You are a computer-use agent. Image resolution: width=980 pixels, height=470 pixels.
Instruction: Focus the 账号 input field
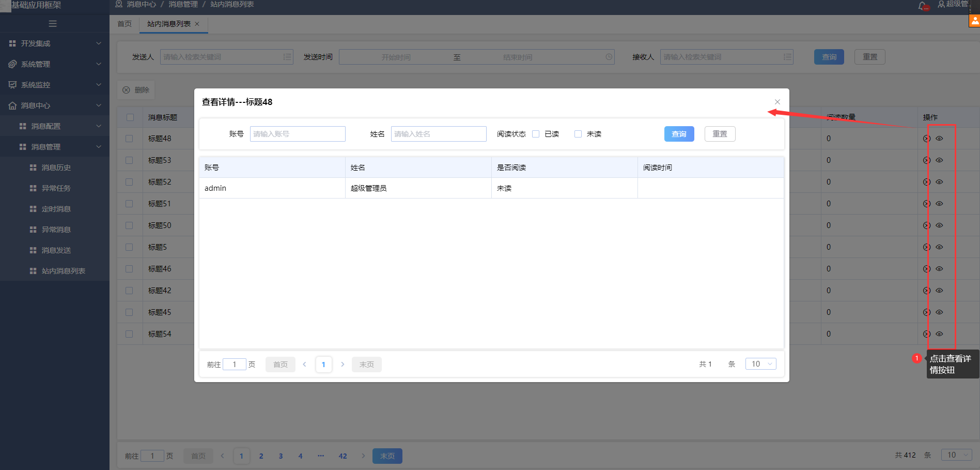coord(298,134)
